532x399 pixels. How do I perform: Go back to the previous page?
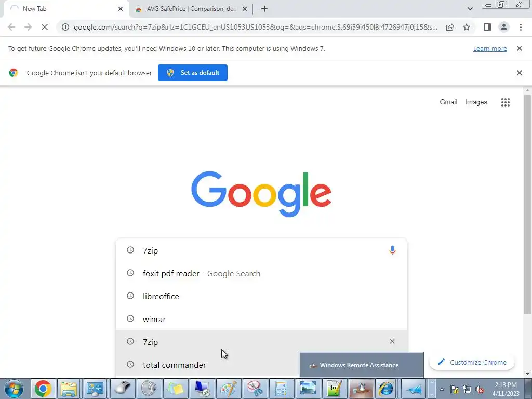(11, 27)
